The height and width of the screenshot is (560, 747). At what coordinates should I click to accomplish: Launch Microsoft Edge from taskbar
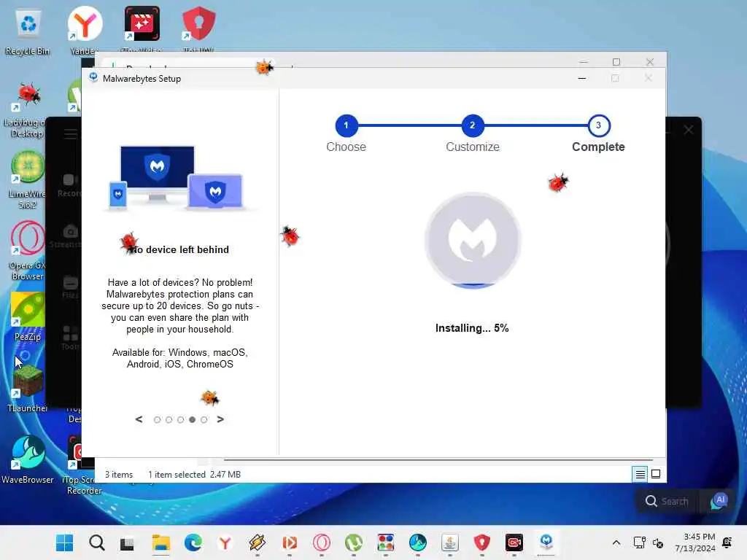coord(193,542)
